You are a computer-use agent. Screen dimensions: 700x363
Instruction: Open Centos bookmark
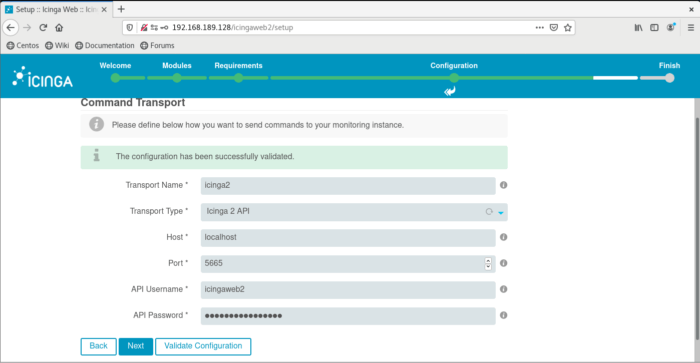(x=23, y=46)
